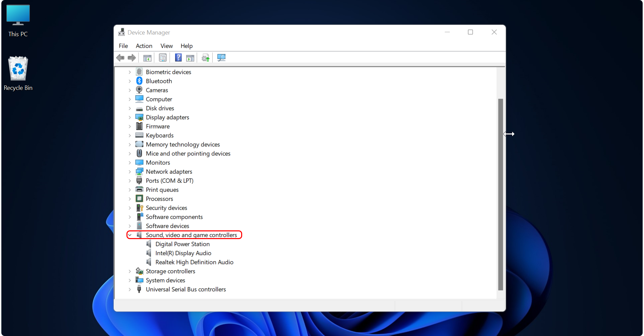Expand the Monitors node

pyautogui.click(x=130, y=163)
